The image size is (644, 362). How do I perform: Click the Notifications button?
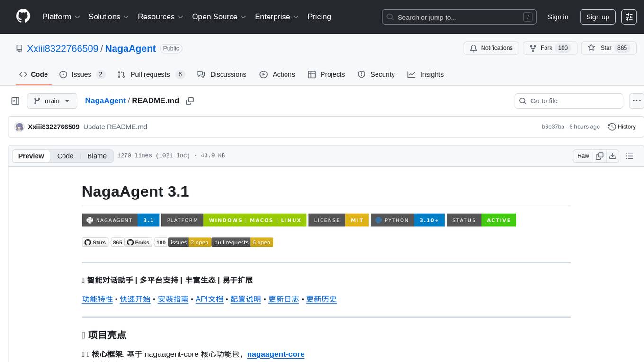click(491, 48)
